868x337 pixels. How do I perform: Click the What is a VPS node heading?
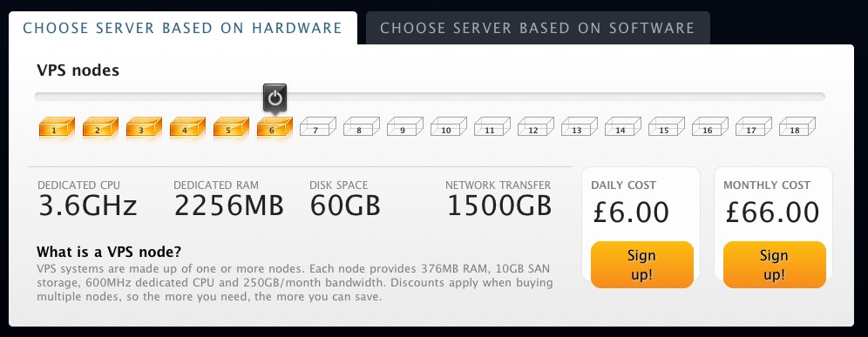coord(109,253)
